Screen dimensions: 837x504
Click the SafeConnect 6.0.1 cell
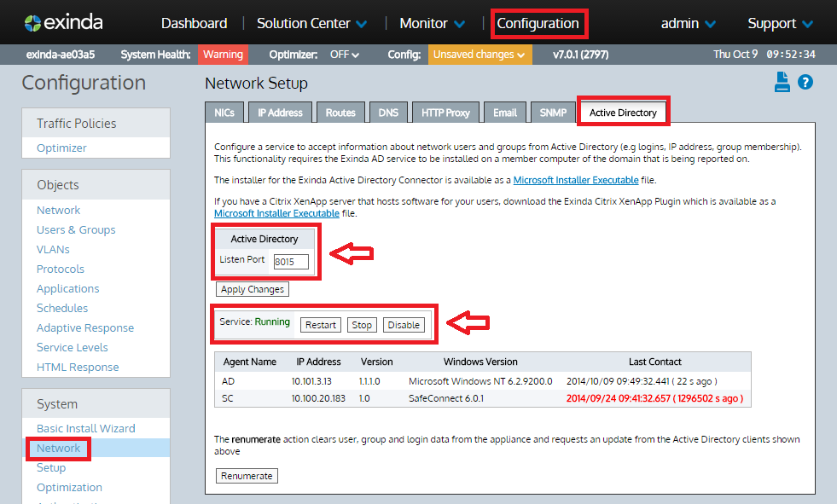[x=446, y=398]
